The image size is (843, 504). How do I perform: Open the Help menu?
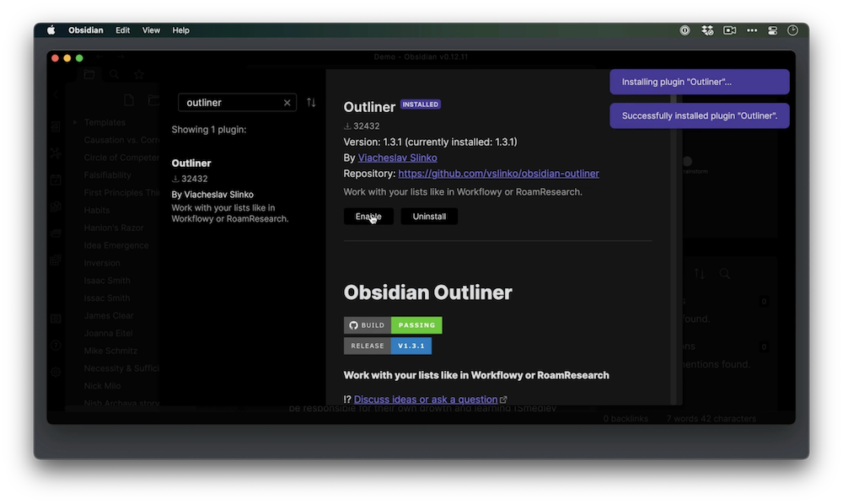180,30
